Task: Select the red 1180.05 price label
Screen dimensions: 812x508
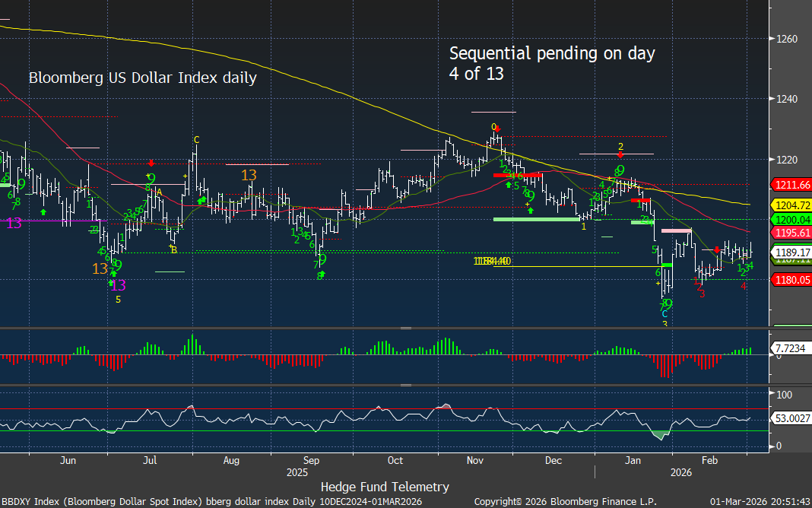Action: tap(791, 280)
